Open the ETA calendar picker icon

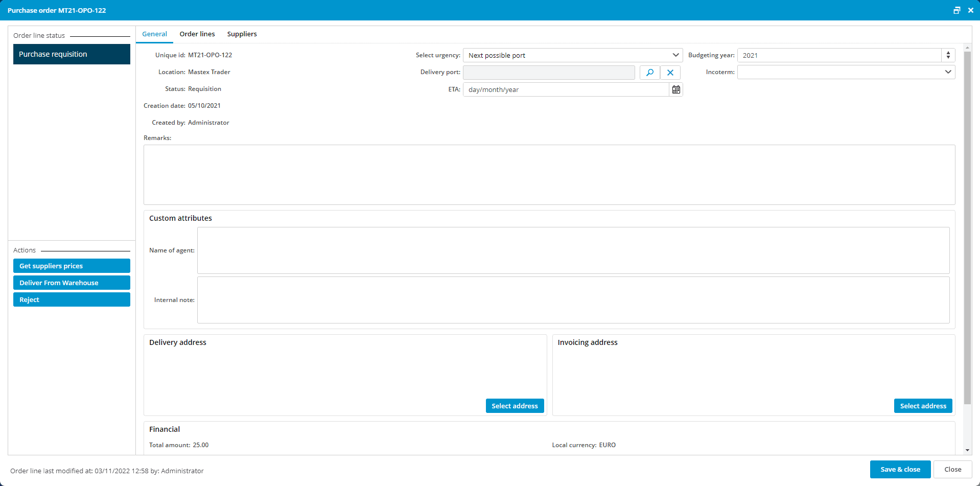pos(676,90)
